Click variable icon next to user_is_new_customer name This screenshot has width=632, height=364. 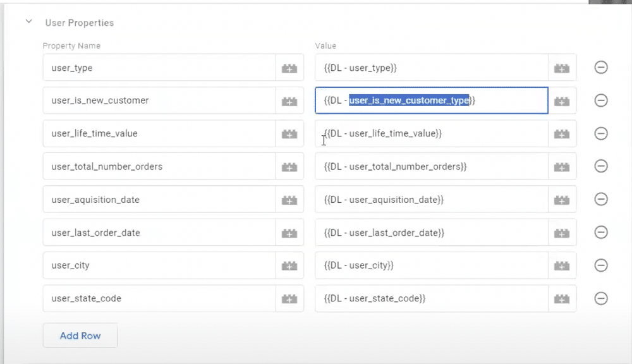tap(289, 100)
